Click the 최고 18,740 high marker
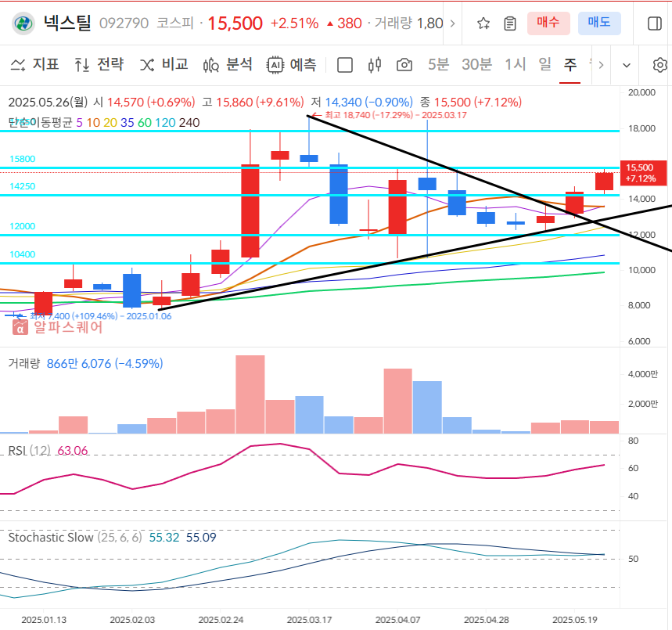The image size is (672, 630). pyautogui.click(x=389, y=115)
